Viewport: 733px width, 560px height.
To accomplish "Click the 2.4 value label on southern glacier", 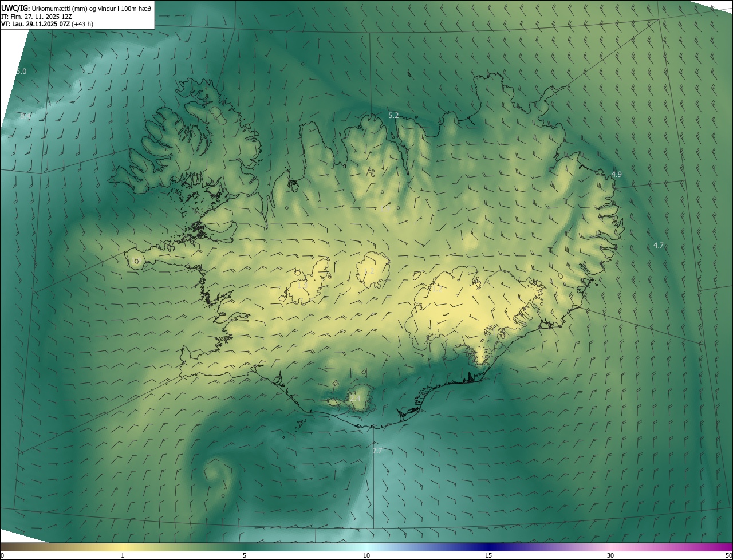I will coord(356,397).
